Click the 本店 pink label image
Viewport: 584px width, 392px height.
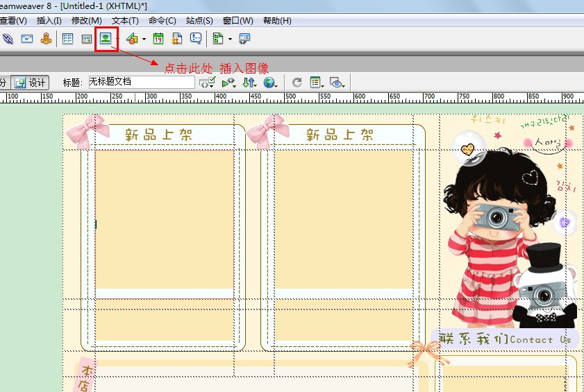(85, 376)
